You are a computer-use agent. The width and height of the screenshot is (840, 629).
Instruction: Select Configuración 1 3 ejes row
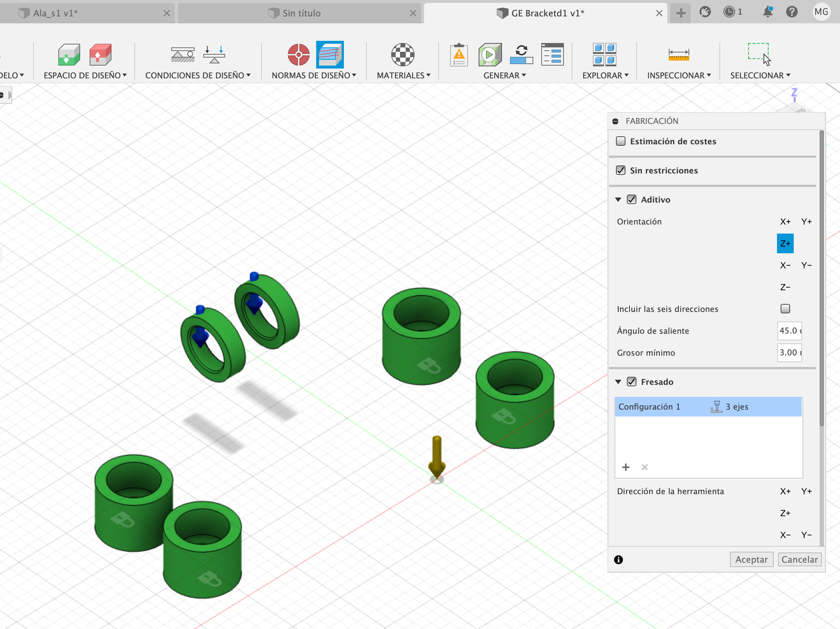(708, 407)
